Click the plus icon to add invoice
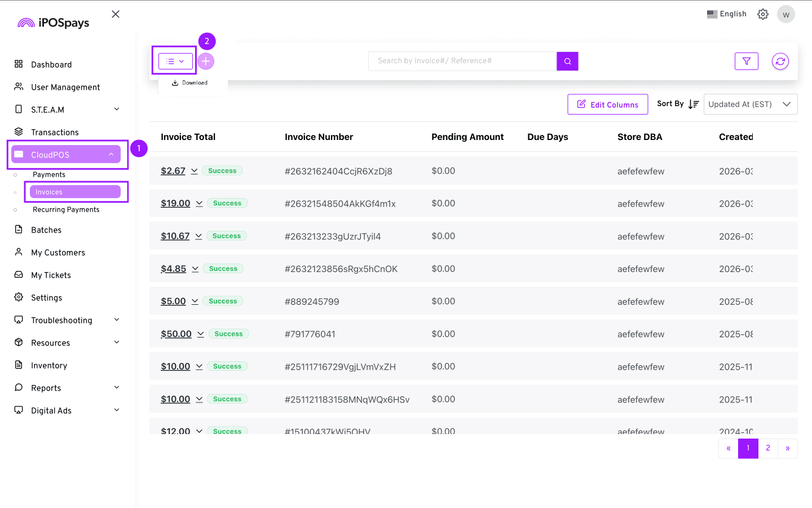This screenshot has height=508, width=812. [206, 62]
